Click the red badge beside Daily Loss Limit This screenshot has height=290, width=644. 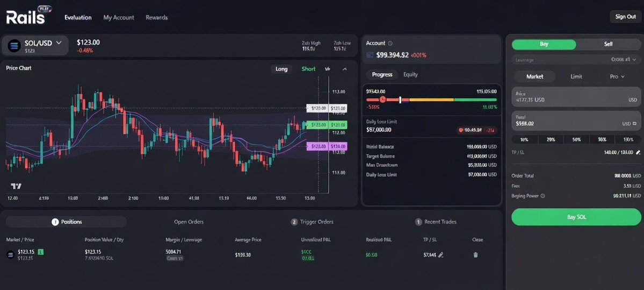click(477, 130)
